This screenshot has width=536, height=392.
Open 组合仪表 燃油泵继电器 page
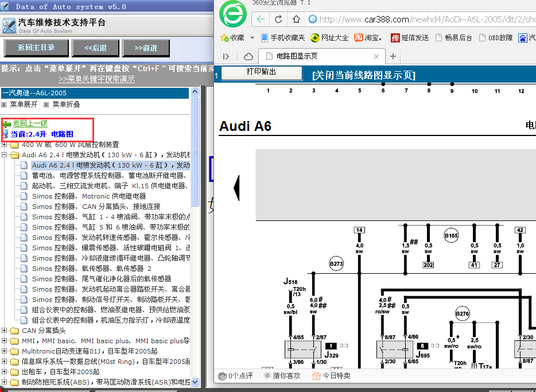(111, 309)
